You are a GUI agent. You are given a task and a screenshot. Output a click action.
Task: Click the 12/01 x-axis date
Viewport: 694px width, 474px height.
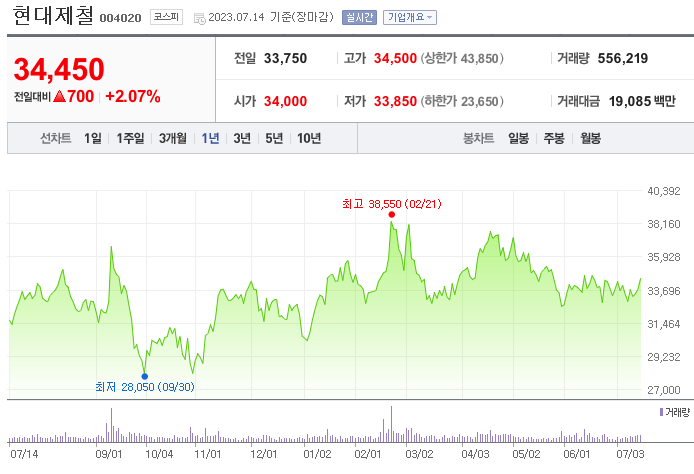pyautogui.click(x=264, y=454)
